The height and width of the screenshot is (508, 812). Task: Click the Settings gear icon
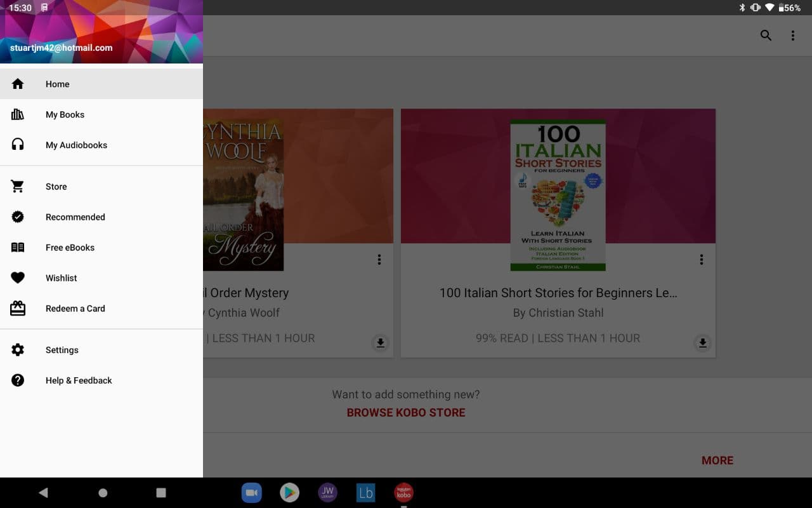click(x=18, y=350)
